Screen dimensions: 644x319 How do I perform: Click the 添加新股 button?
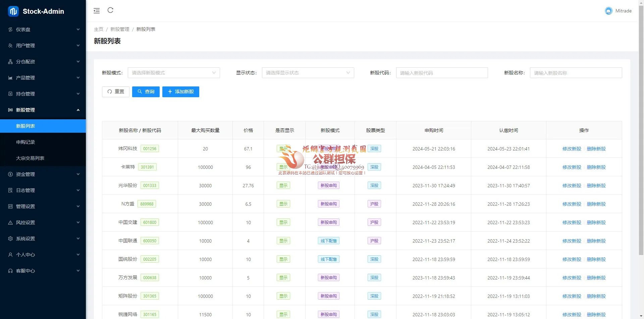coord(181,92)
